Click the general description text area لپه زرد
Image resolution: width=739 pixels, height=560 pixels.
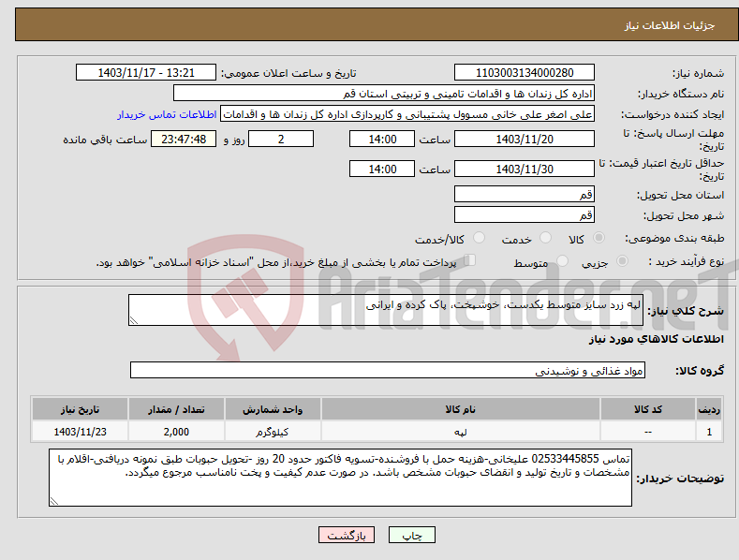click(386, 310)
